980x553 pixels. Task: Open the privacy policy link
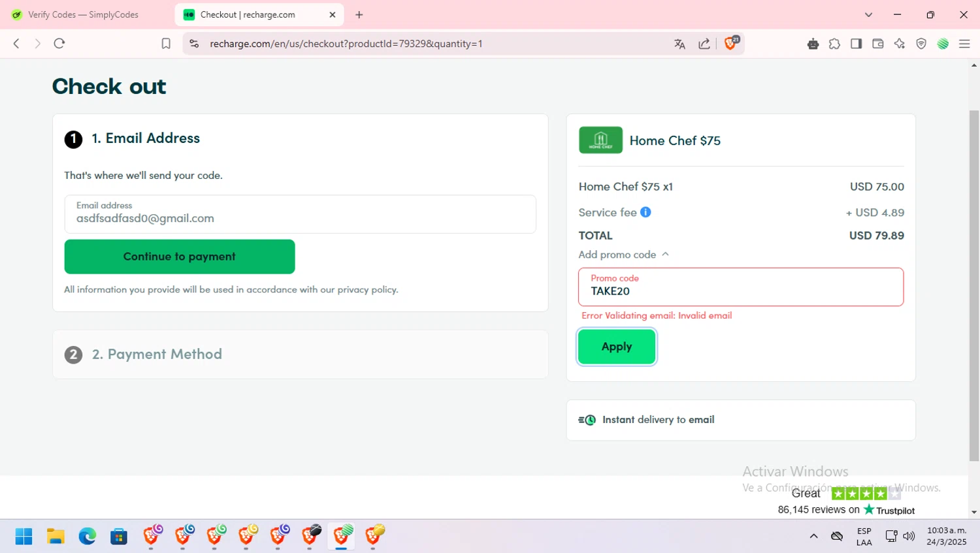point(367,289)
